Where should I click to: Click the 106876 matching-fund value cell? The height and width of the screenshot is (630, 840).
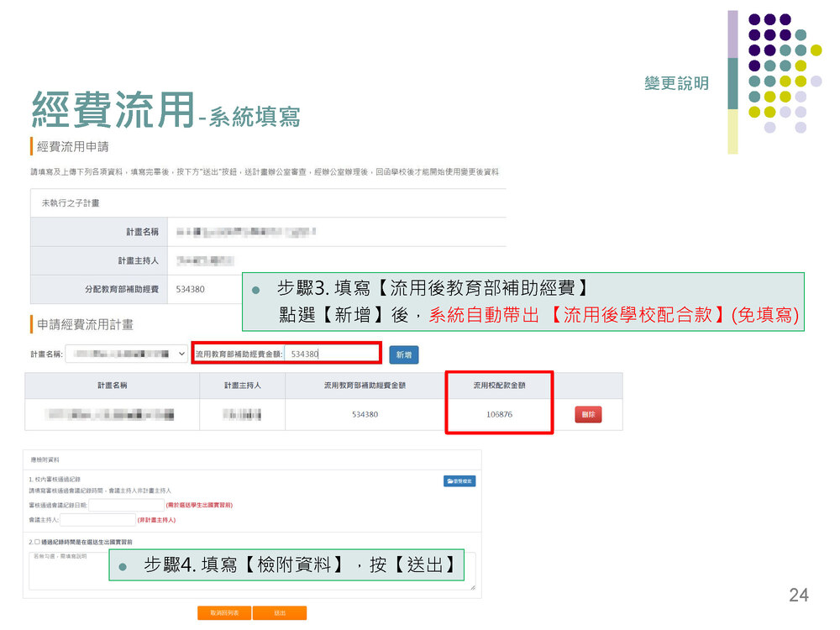click(x=499, y=414)
